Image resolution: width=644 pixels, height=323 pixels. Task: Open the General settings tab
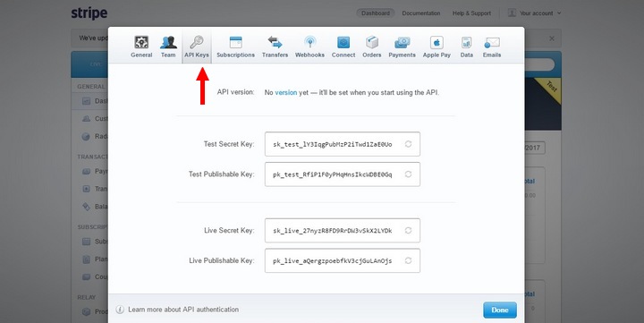click(141, 47)
